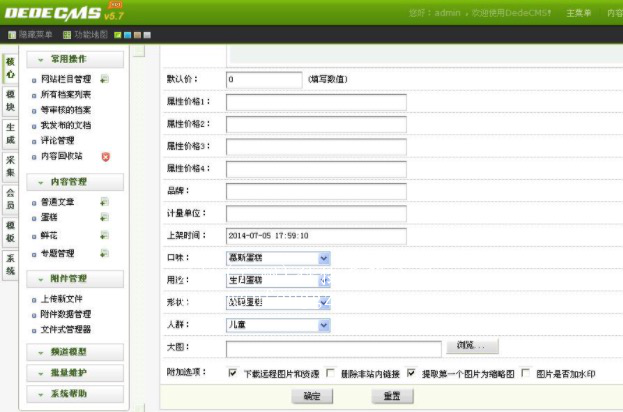Image resolution: width=623 pixels, height=412 pixels.
Task: Enable the 图片是否加水印 checkbox
Action: click(525, 373)
